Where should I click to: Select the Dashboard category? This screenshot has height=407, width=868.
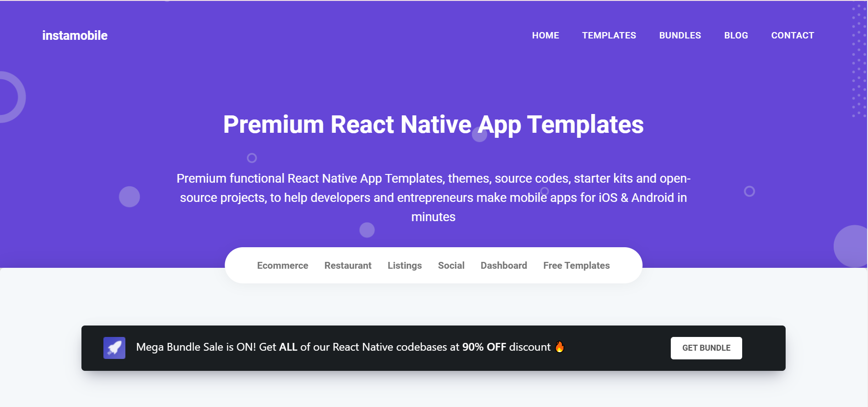pyautogui.click(x=504, y=266)
